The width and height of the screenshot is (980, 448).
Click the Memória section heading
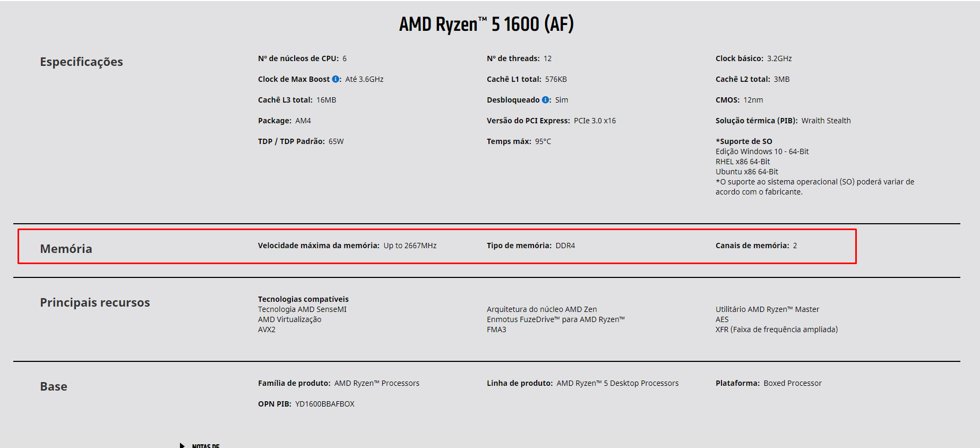pyautogui.click(x=66, y=249)
